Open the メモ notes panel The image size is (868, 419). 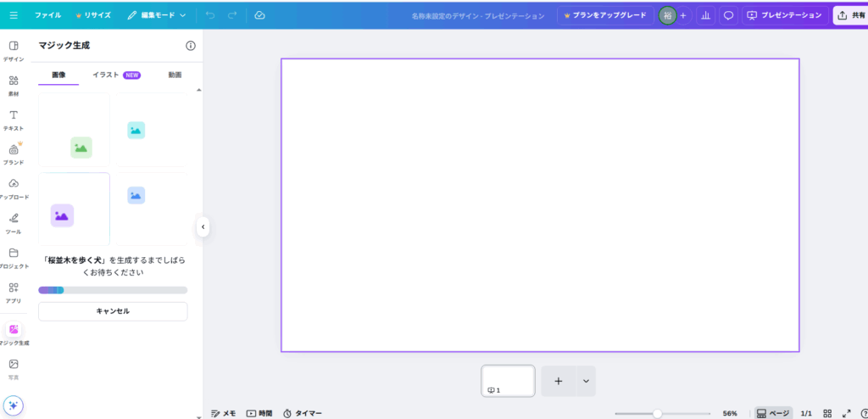(224, 413)
